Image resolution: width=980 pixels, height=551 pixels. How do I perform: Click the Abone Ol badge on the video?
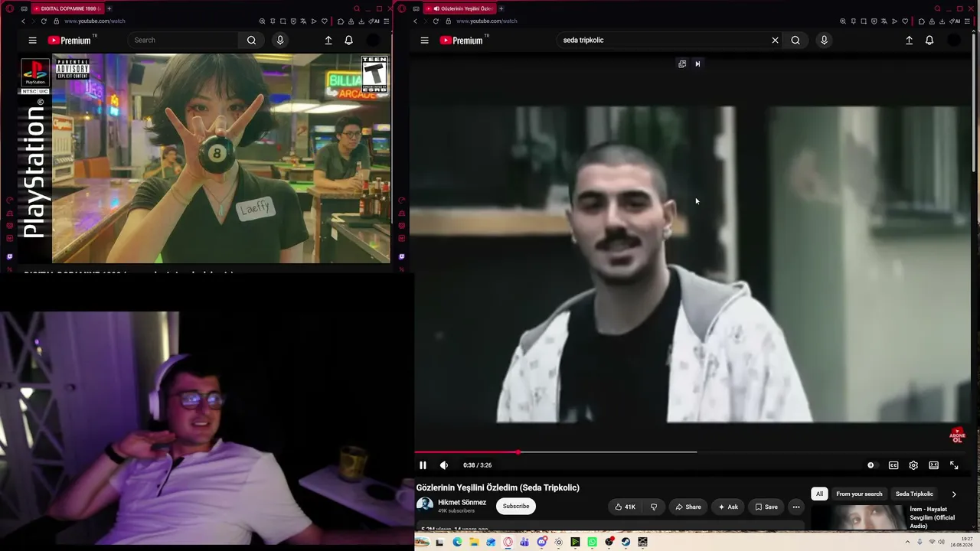[x=957, y=435]
